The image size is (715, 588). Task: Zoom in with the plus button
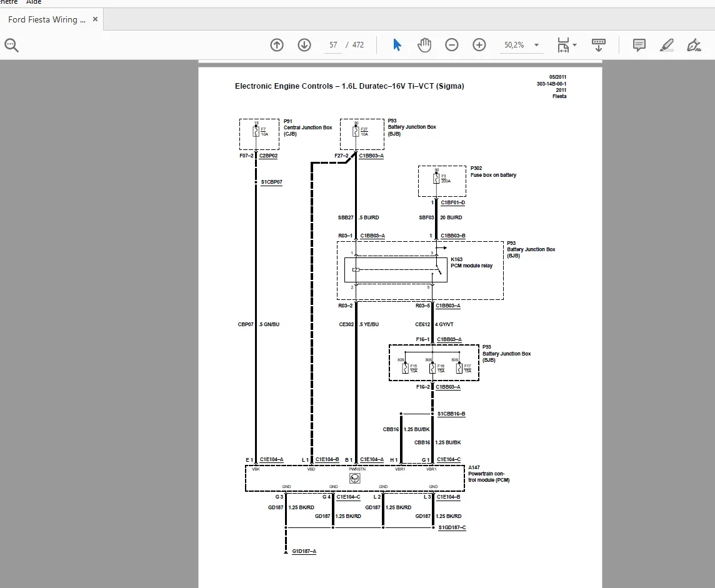click(479, 44)
